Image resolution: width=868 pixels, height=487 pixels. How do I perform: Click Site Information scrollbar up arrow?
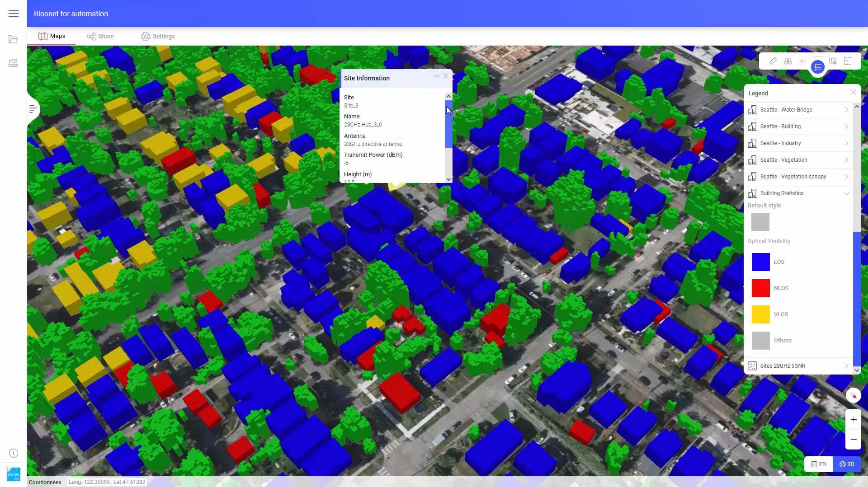[448, 96]
